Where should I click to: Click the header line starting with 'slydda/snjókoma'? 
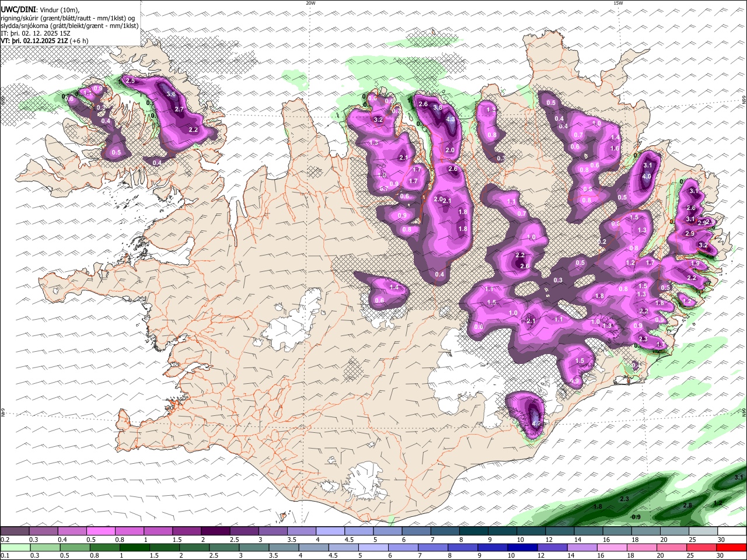(69, 26)
